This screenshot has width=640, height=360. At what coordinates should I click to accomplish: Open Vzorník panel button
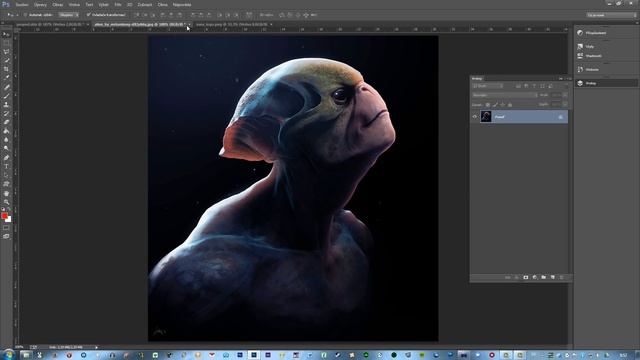(x=606, y=56)
